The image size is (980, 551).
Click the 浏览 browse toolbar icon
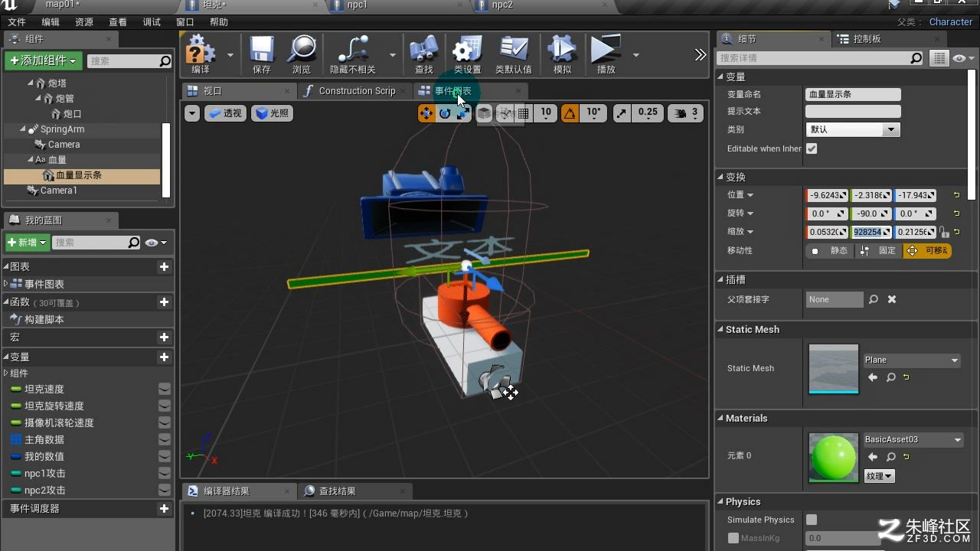[302, 54]
